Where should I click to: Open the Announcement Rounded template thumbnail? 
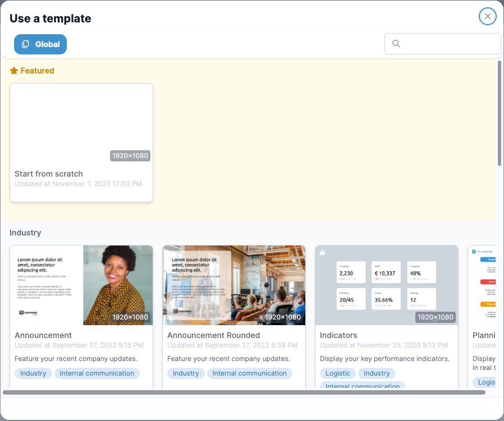point(234,285)
